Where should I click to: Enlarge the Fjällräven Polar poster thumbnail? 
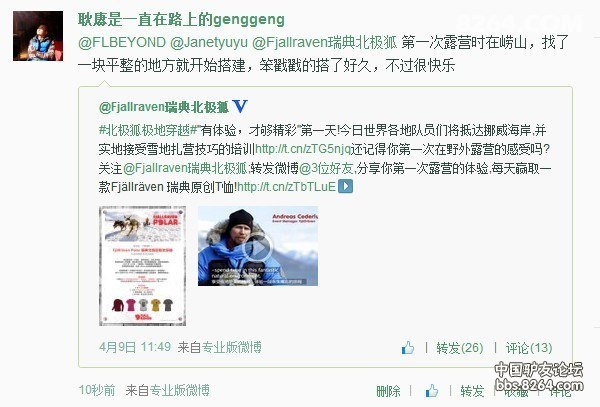[x=142, y=266]
